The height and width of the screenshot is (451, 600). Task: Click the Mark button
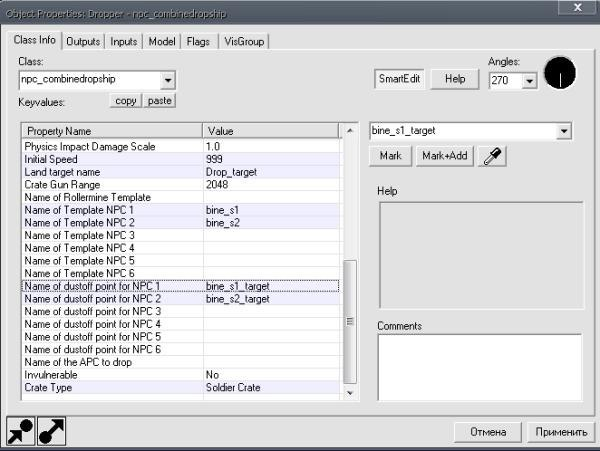(x=390, y=156)
